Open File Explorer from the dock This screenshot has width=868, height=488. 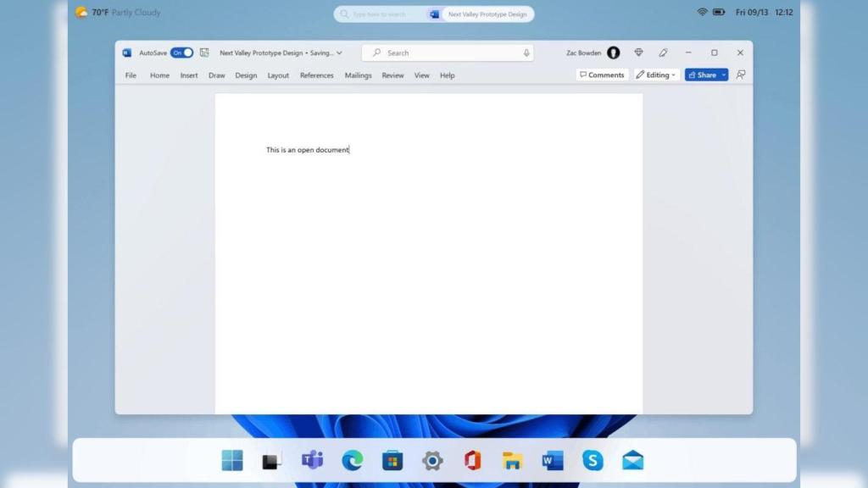click(x=513, y=460)
